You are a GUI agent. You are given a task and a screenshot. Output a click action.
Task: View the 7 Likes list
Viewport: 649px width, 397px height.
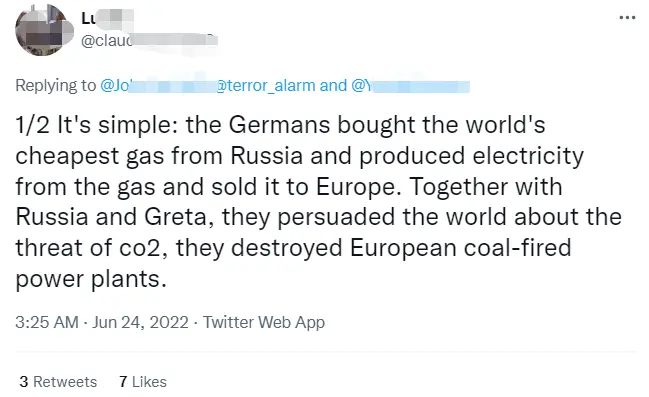143,382
